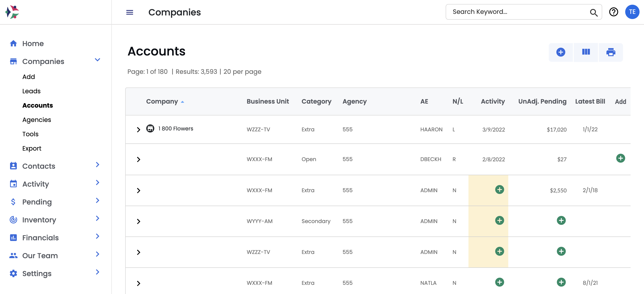Add pending for the NATLA row

click(x=561, y=283)
